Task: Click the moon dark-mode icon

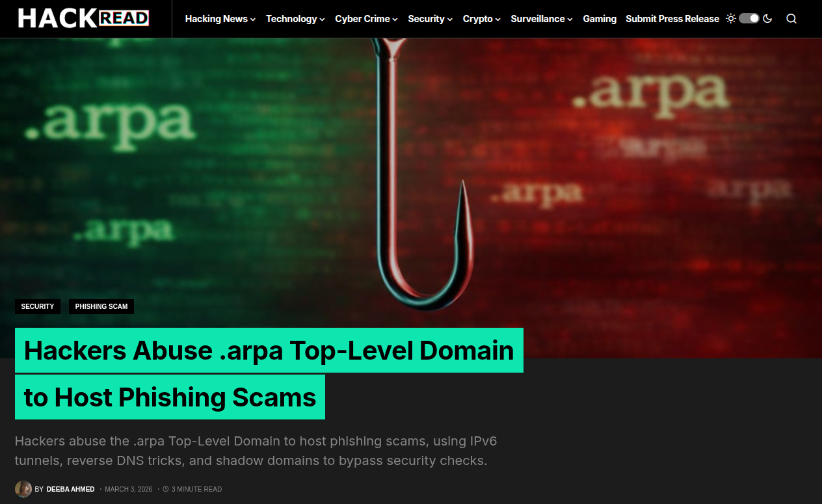Action: pyautogui.click(x=767, y=19)
